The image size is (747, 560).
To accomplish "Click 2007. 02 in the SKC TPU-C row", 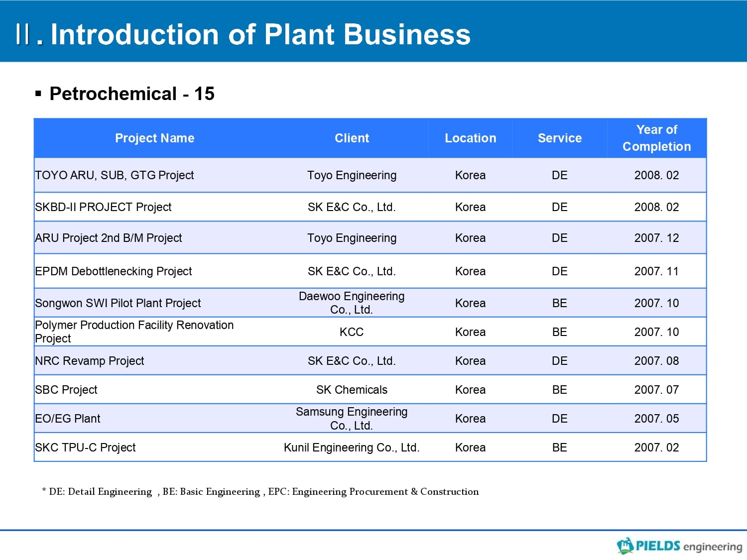I will pos(656,448).
